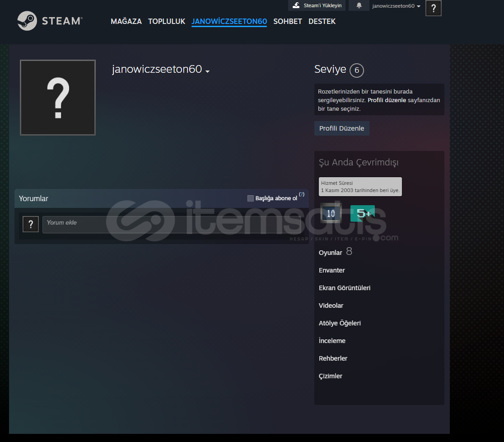Expand the account dropdown janowiczseeton60 in header
The image size is (504, 442).
click(x=396, y=6)
